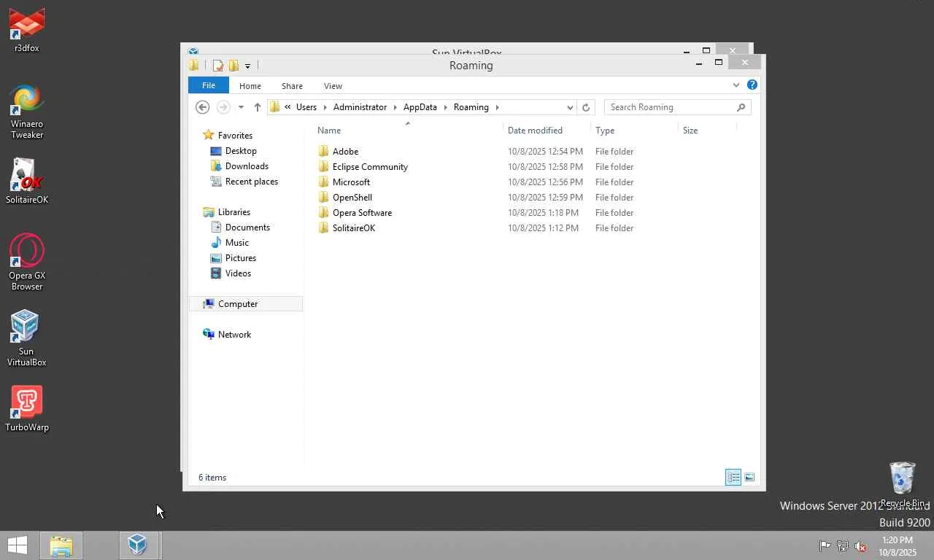Select Favorites in the navigation pane
Image resolution: width=934 pixels, height=560 pixels.
[x=235, y=136]
